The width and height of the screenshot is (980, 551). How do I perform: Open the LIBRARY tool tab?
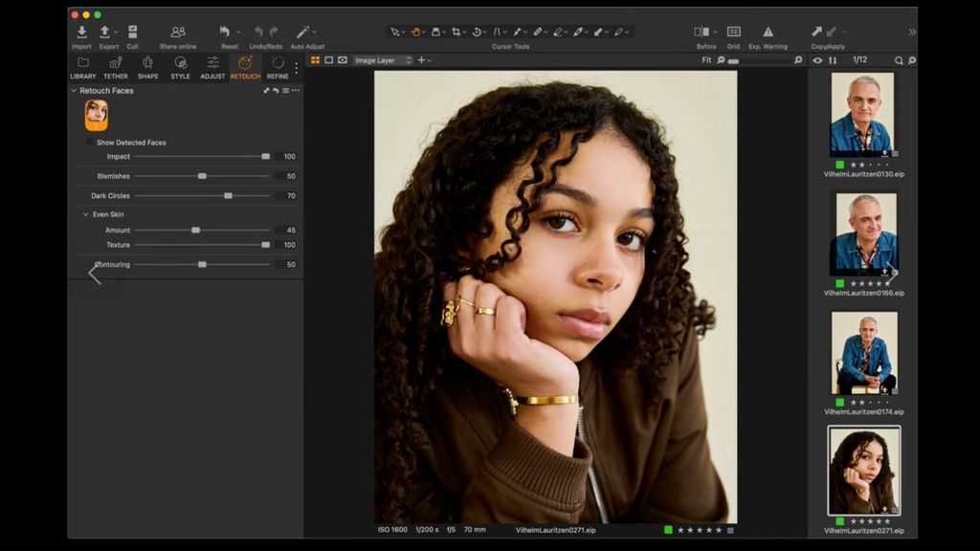[82, 68]
